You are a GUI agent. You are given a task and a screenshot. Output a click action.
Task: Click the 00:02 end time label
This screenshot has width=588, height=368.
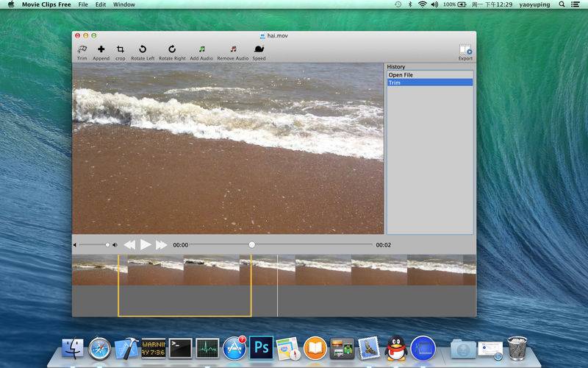pos(383,245)
